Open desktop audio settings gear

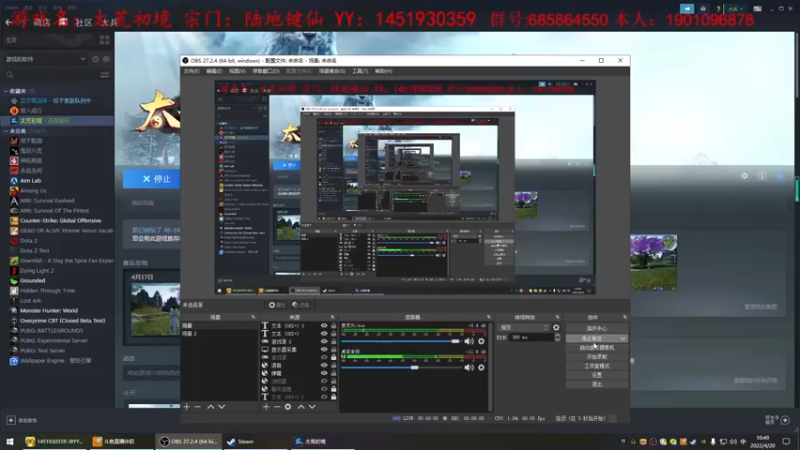pyautogui.click(x=481, y=367)
